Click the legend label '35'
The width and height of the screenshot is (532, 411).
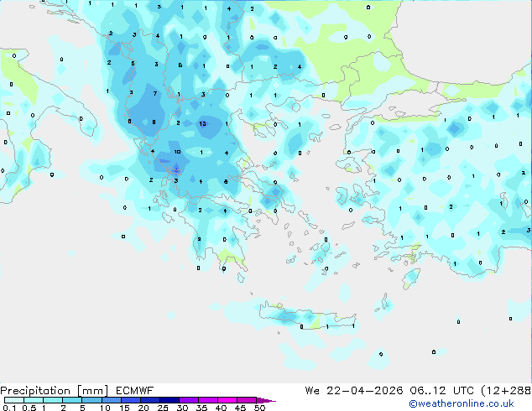201,408
